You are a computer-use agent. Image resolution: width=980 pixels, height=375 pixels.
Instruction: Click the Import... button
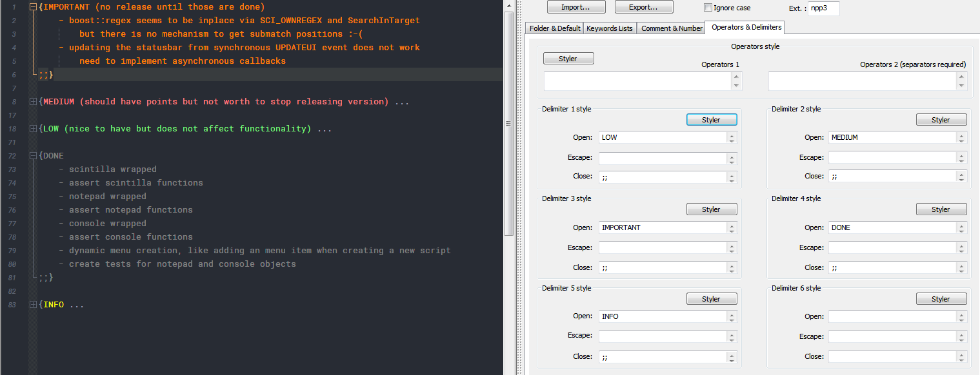coord(576,7)
